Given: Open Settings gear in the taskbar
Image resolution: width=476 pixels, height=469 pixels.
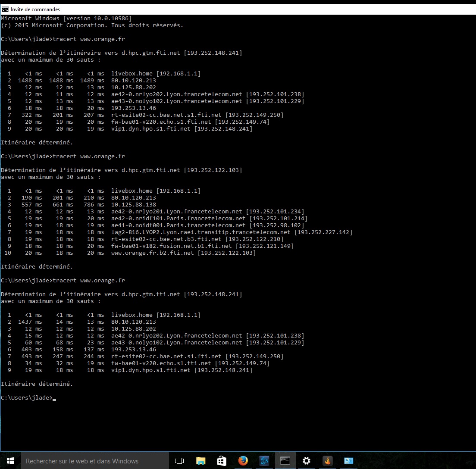Looking at the screenshot, I should pyautogui.click(x=306, y=461).
